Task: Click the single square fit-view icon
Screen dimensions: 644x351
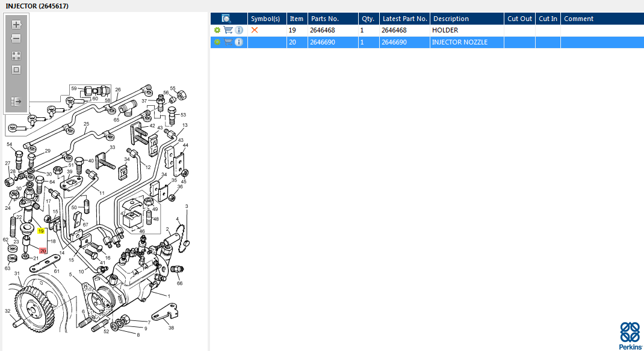Action: pos(16,70)
